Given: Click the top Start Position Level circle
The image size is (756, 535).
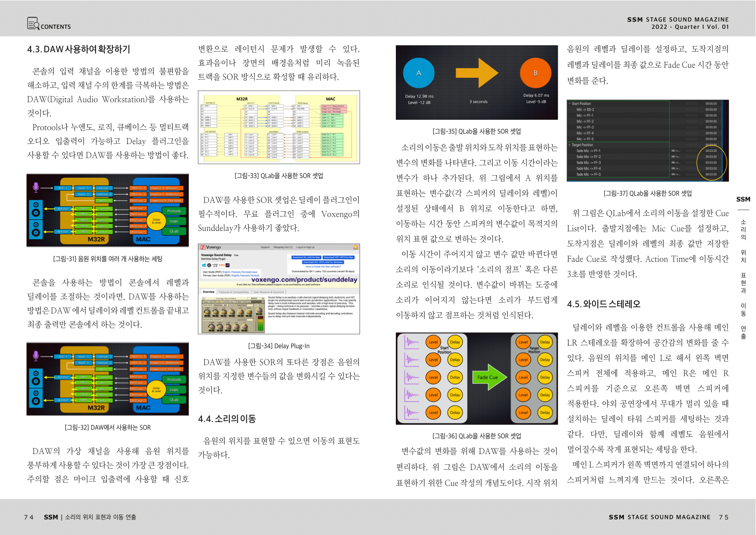Looking at the screenshot, I should (x=433, y=342).
